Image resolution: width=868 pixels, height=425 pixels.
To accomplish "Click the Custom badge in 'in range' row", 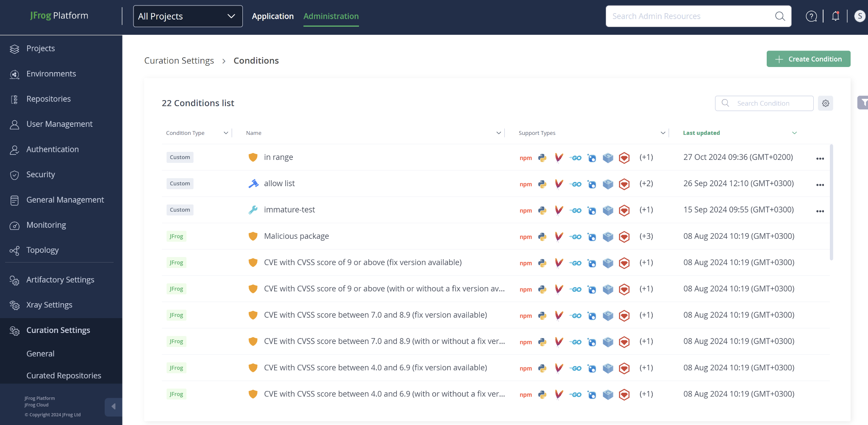I will click(180, 157).
